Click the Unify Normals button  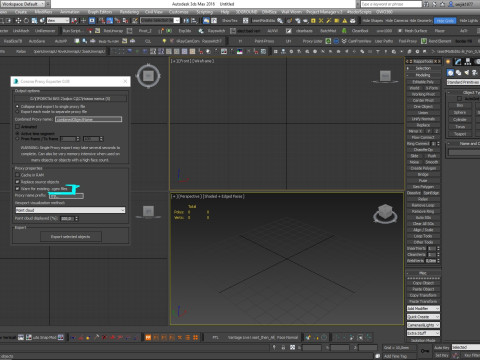coord(423,119)
